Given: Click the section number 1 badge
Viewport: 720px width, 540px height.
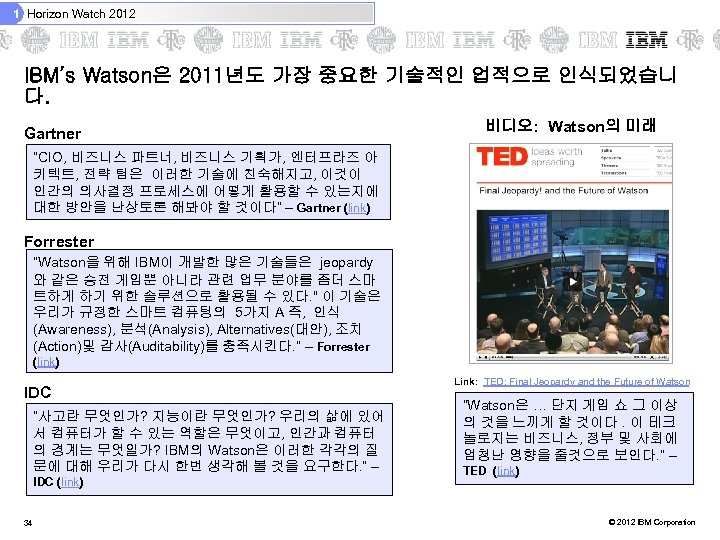Looking at the screenshot, I should coord(16,14).
